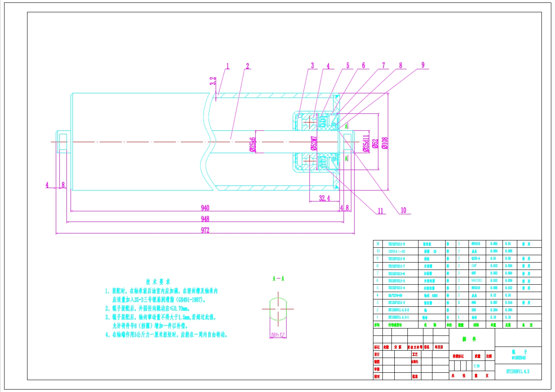Click the 972 overall length dimension
This screenshot has height=392, width=555.
[205, 230]
